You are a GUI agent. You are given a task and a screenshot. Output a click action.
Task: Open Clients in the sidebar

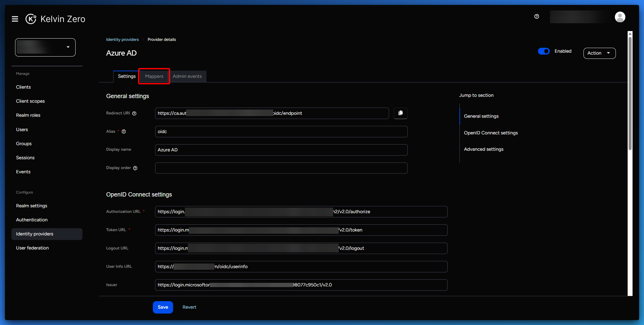click(23, 87)
